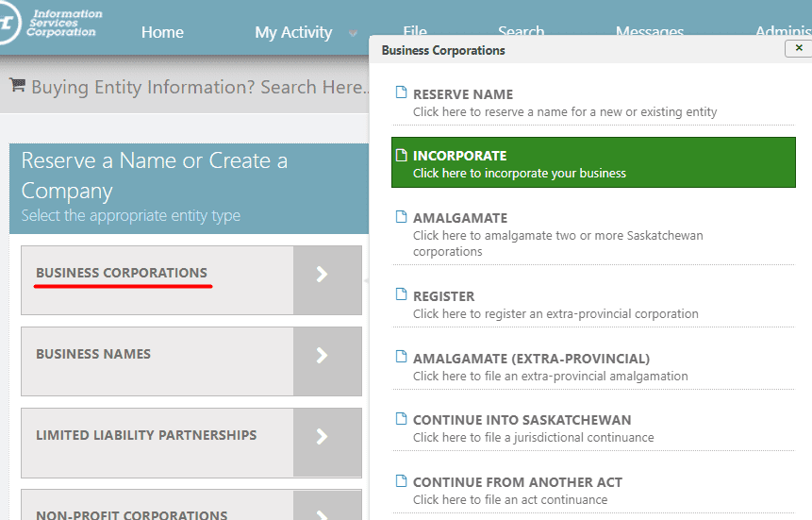Choose AMALGAMATE (EXTRA-PROVINCIAL) option
The width and height of the screenshot is (812, 520).
[x=593, y=367]
